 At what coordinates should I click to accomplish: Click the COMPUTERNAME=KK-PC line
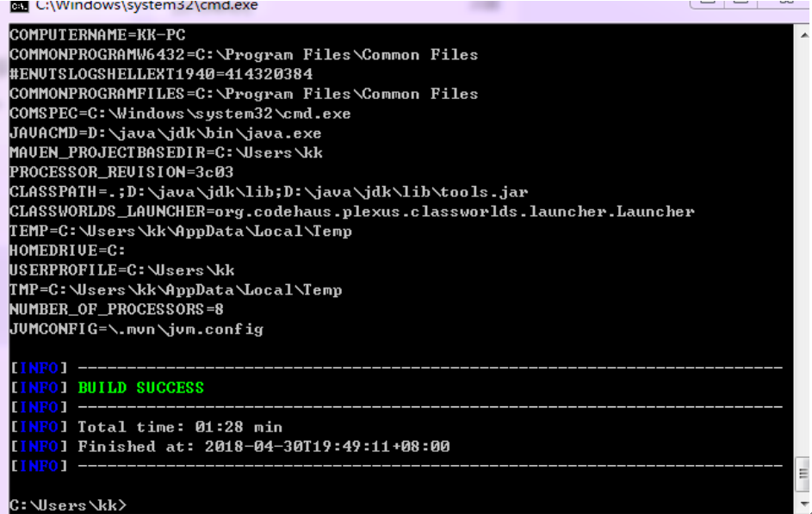pyautogui.click(x=97, y=34)
